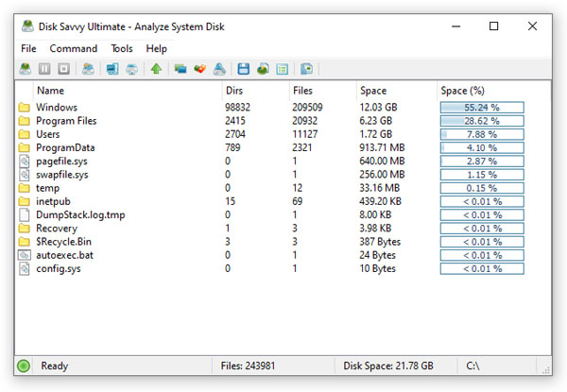Screen dimensions: 567x392
Task: Click the 439.20 KB space value
Action: 381,201
